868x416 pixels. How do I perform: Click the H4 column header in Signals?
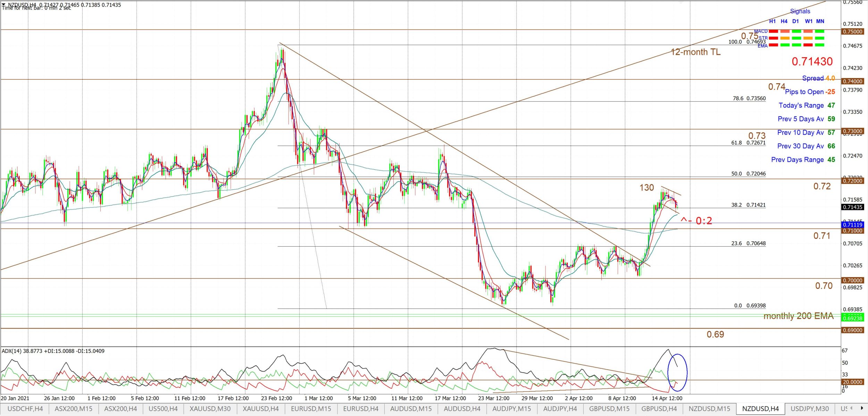(784, 21)
